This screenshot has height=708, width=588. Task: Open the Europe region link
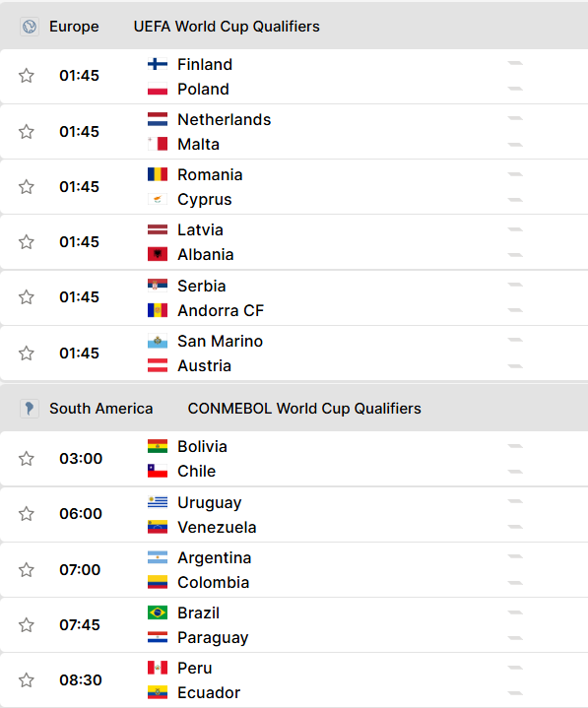pyautogui.click(x=74, y=27)
